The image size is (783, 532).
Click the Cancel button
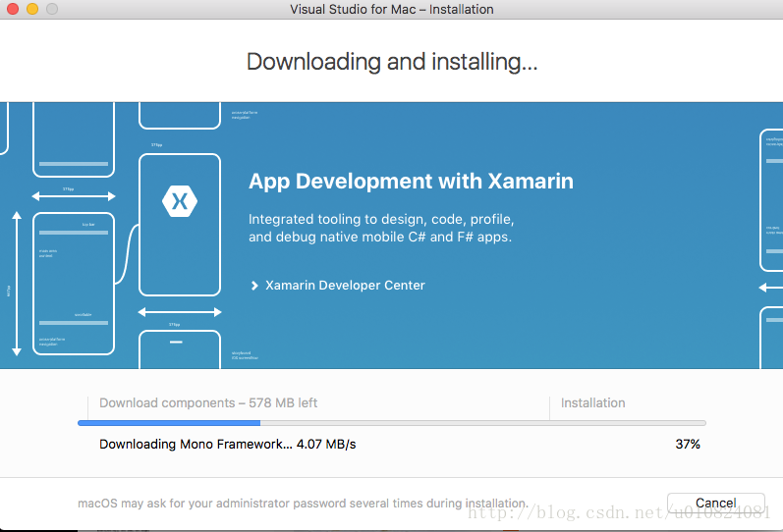tap(715, 503)
